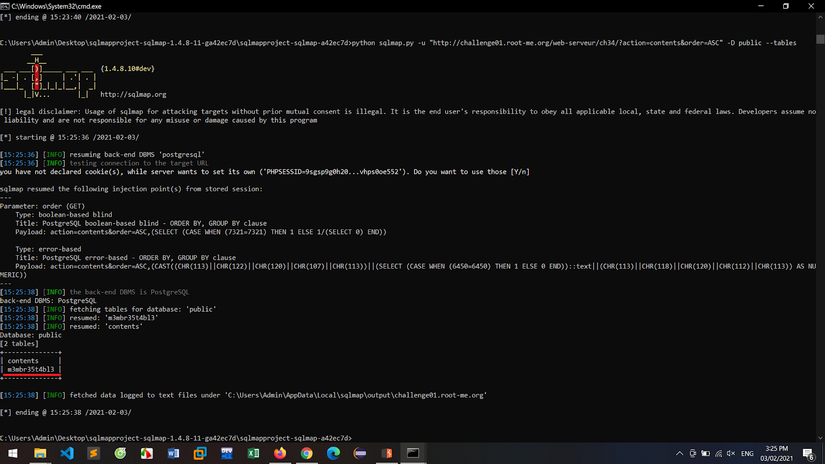Launch Visual Studio Code from taskbar
The width and height of the screenshot is (825, 464).
pos(67,453)
